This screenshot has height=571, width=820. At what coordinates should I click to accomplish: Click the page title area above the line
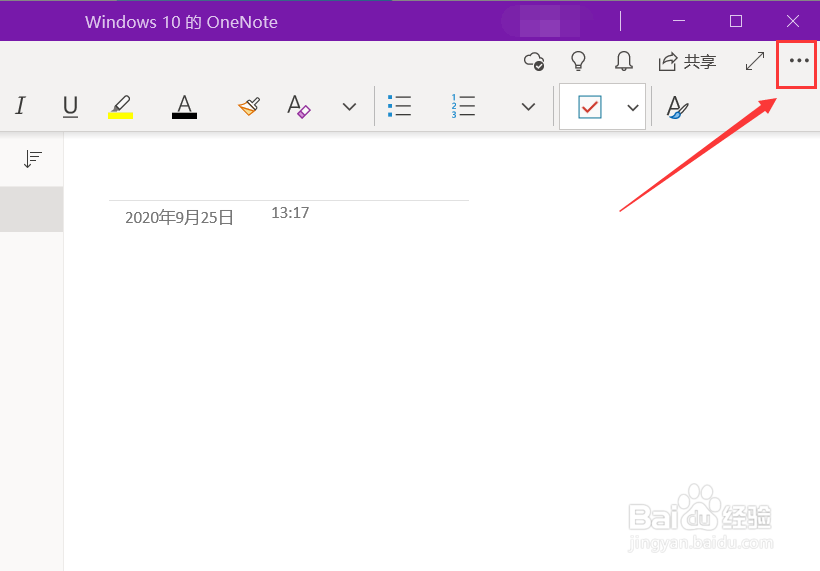289,180
